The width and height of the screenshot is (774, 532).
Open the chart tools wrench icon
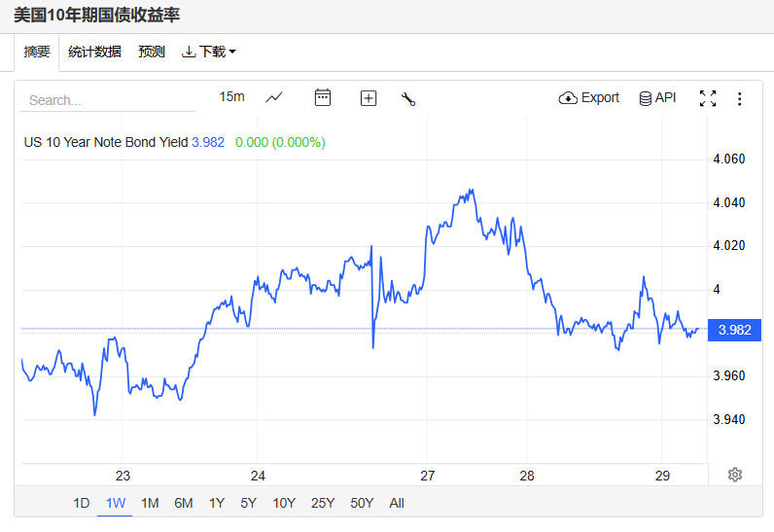click(x=408, y=98)
